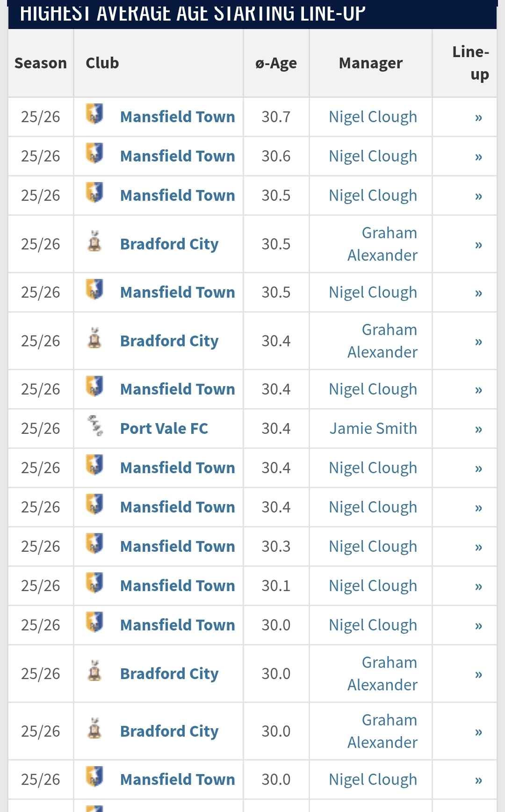
Task: Click the ø-Age column header
Action: [276, 63]
